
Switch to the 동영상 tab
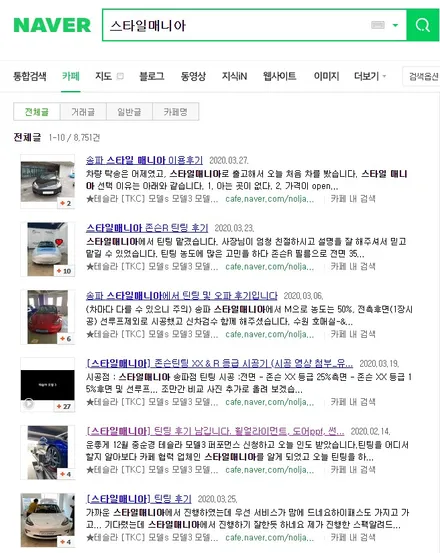tap(193, 76)
